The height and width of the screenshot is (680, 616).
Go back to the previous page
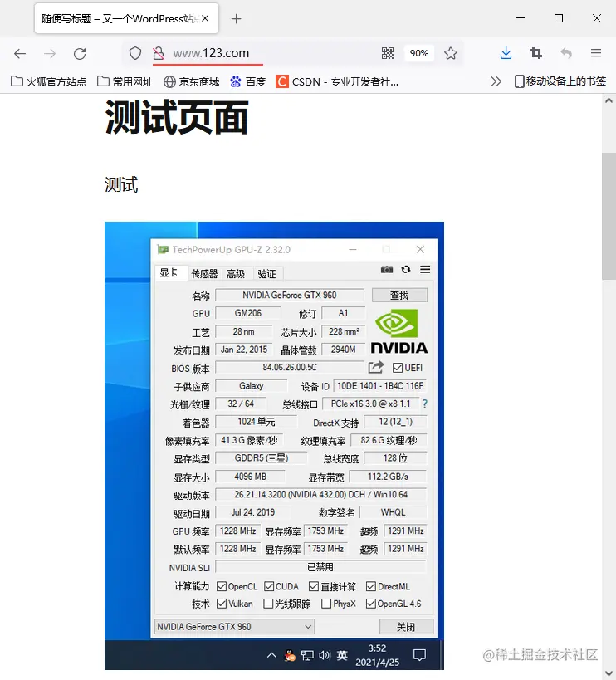click(x=20, y=53)
